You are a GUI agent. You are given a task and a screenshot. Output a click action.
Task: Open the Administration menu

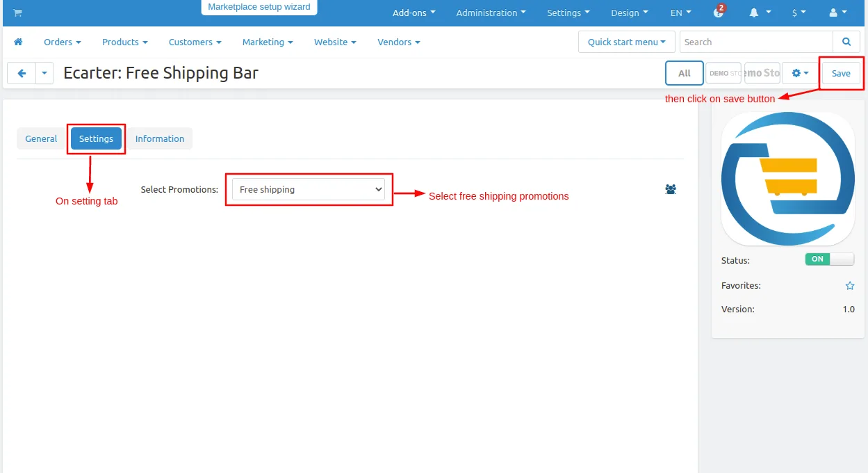click(491, 13)
